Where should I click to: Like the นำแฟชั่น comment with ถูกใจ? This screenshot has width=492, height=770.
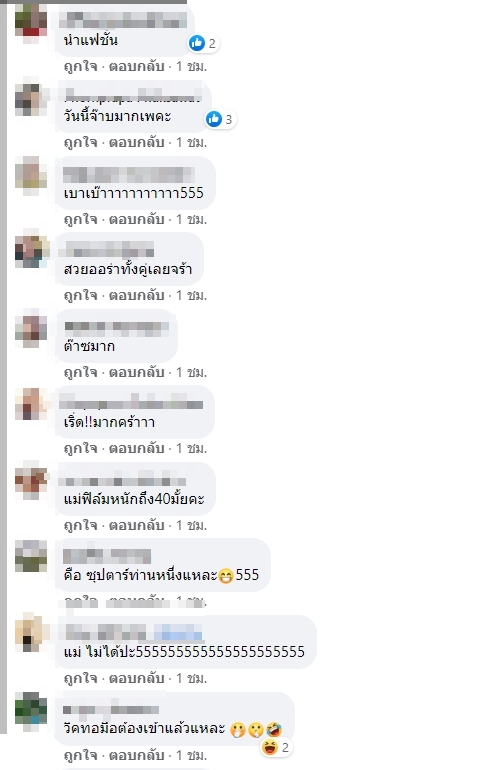[81, 66]
